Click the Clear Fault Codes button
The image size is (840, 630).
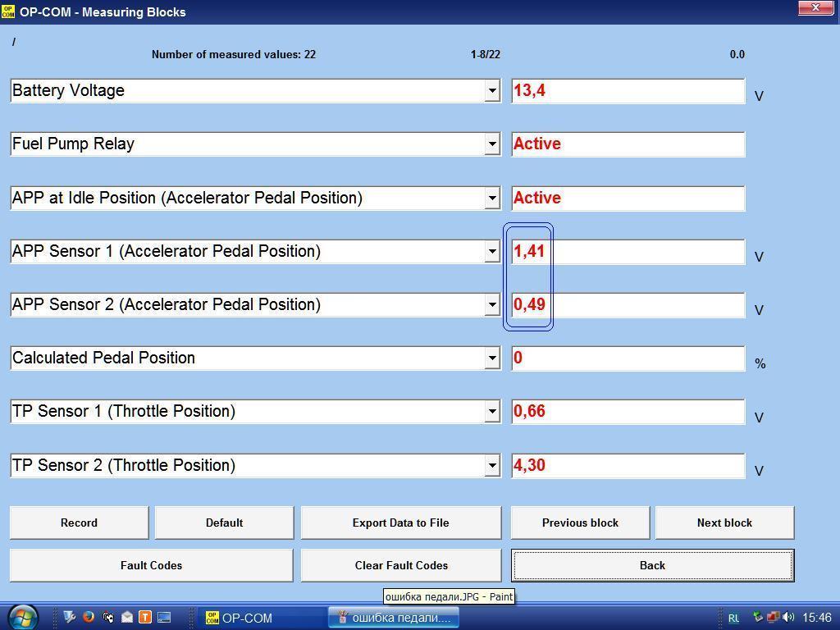[400, 565]
